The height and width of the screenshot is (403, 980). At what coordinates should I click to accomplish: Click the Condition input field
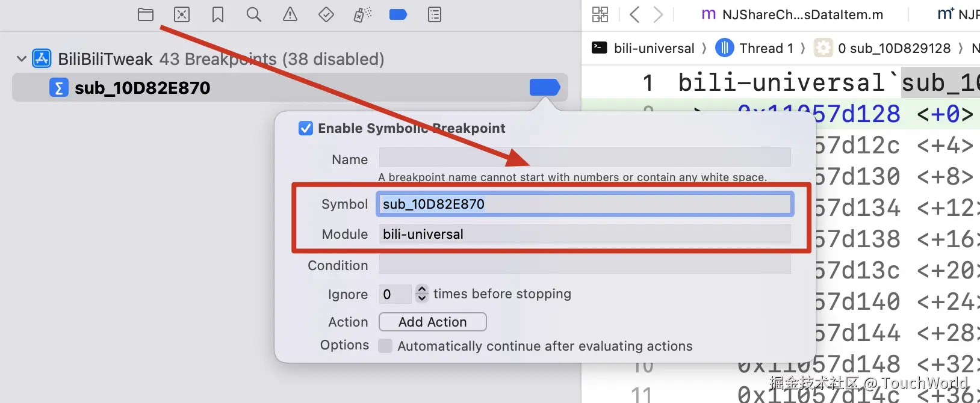click(x=584, y=265)
